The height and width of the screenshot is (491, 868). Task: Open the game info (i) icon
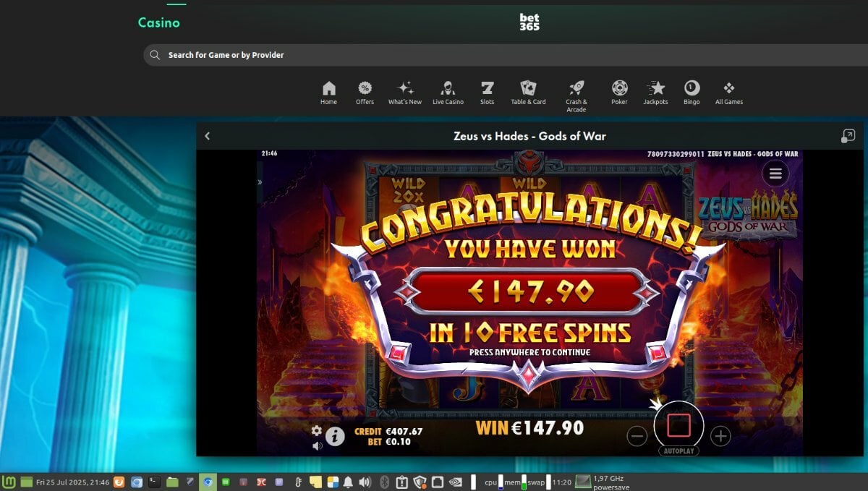click(335, 436)
